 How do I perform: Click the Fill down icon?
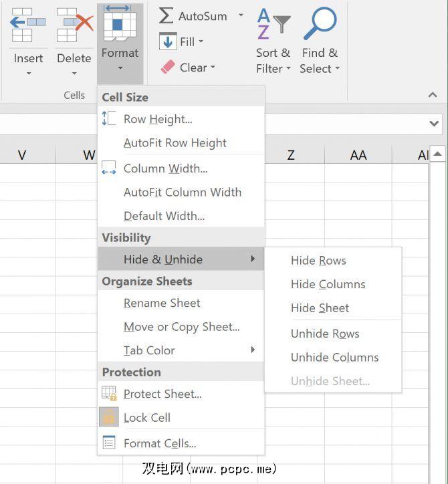[167, 41]
